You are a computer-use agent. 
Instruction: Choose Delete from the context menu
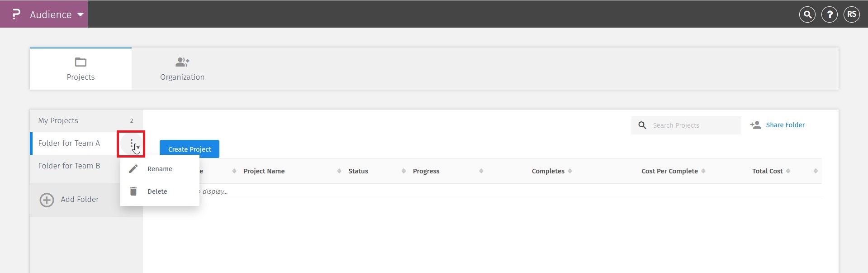157,191
